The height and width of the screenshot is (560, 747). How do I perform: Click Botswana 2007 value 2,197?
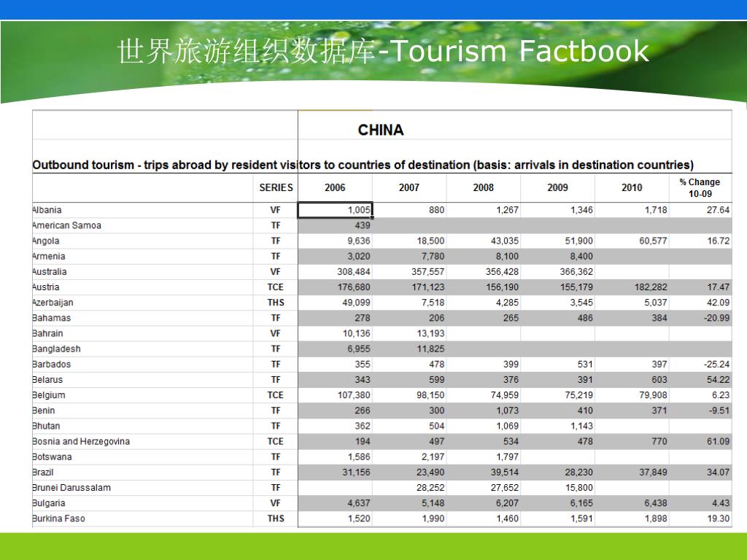(433, 456)
